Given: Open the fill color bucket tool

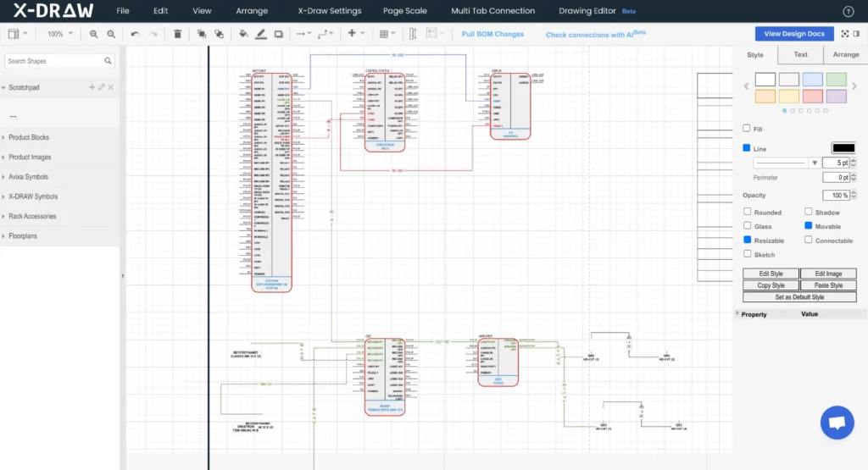Looking at the screenshot, I should click(x=243, y=34).
